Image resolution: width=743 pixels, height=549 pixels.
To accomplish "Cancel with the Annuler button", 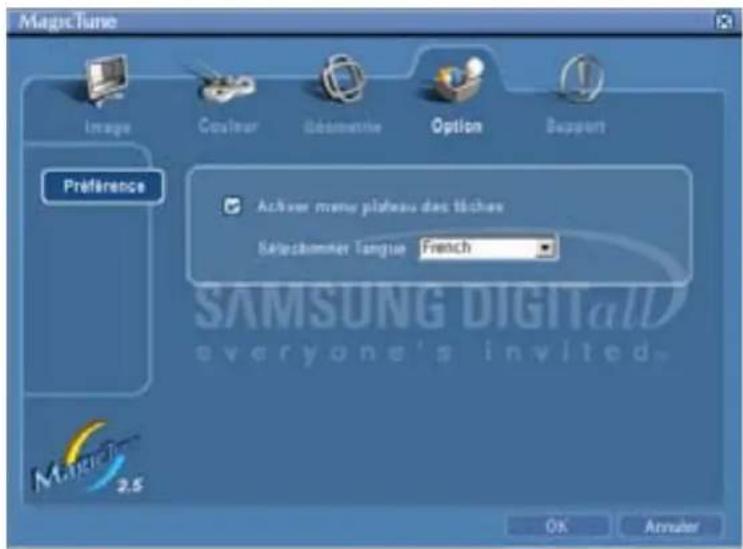I will (x=671, y=526).
